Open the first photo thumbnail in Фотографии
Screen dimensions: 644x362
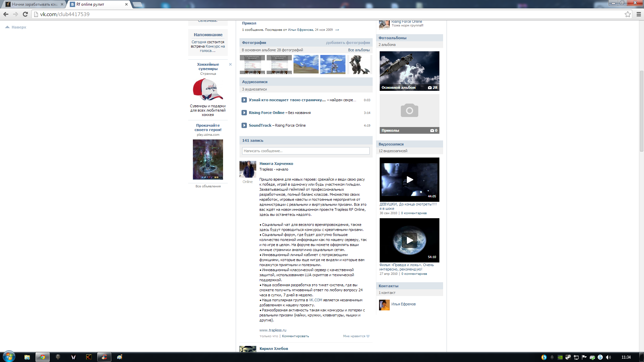click(x=252, y=64)
